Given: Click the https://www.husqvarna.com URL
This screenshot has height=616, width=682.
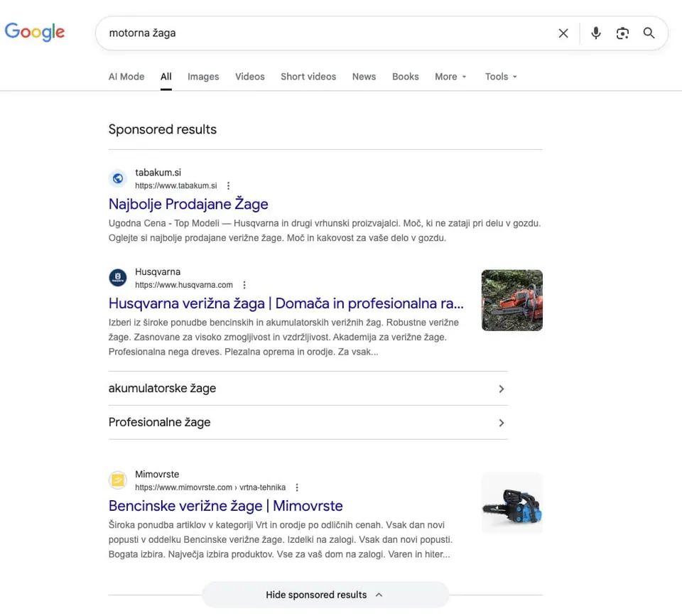Looking at the screenshot, I should point(184,285).
